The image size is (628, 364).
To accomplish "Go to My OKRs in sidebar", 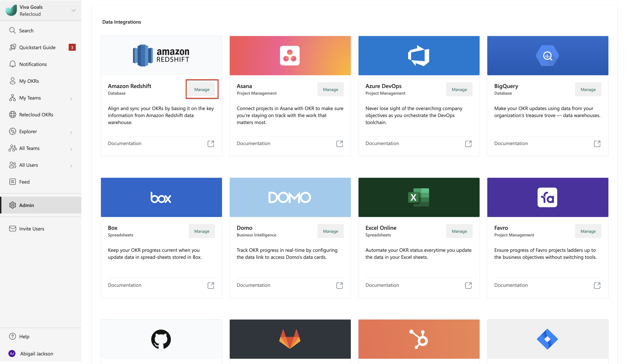I will coord(29,81).
